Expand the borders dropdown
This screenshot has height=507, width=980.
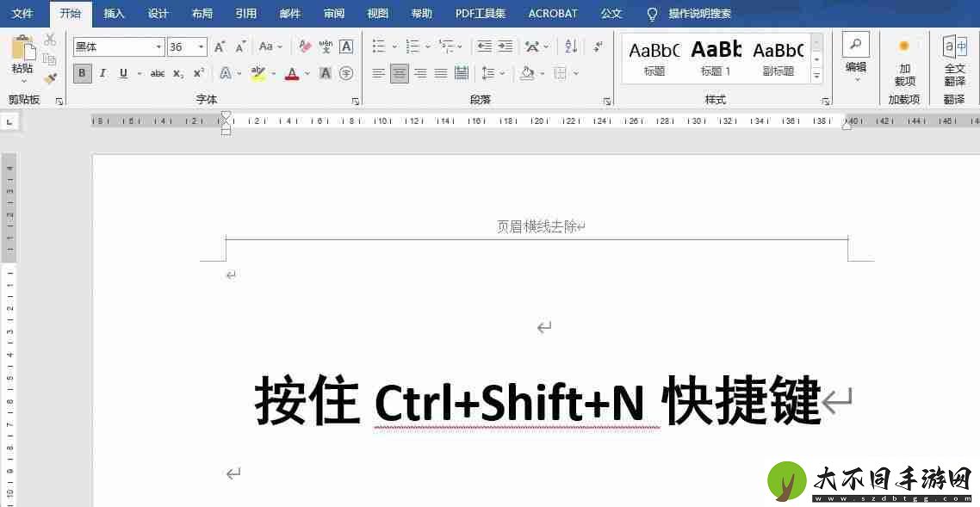(x=575, y=74)
